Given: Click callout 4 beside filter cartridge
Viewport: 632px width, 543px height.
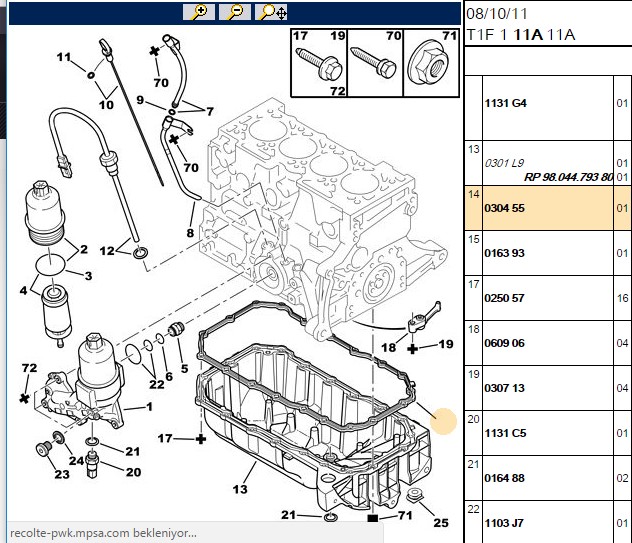Looking at the screenshot, I should [x=23, y=290].
